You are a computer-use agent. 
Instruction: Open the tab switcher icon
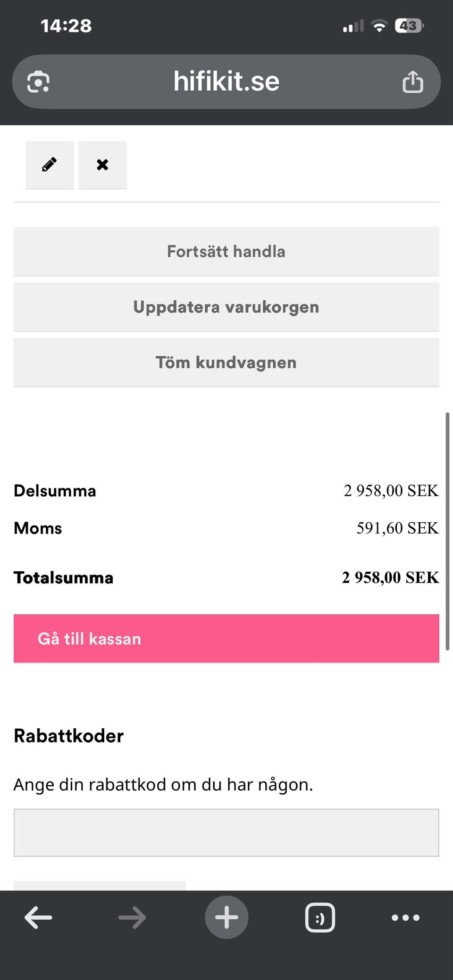tap(320, 917)
